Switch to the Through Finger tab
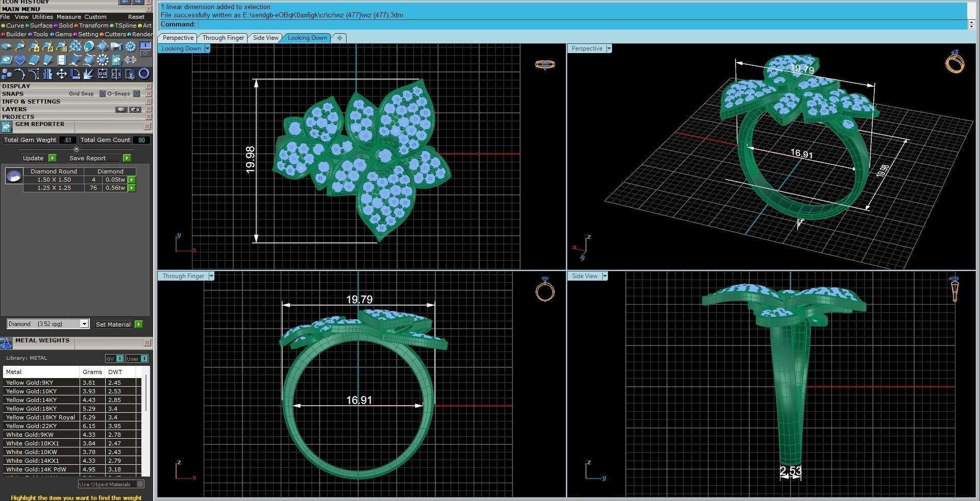The width and height of the screenshot is (980, 501). pyautogui.click(x=223, y=38)
